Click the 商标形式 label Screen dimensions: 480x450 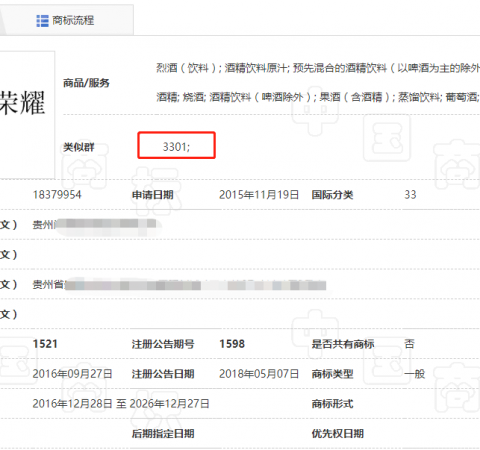(x=332, y=404)
